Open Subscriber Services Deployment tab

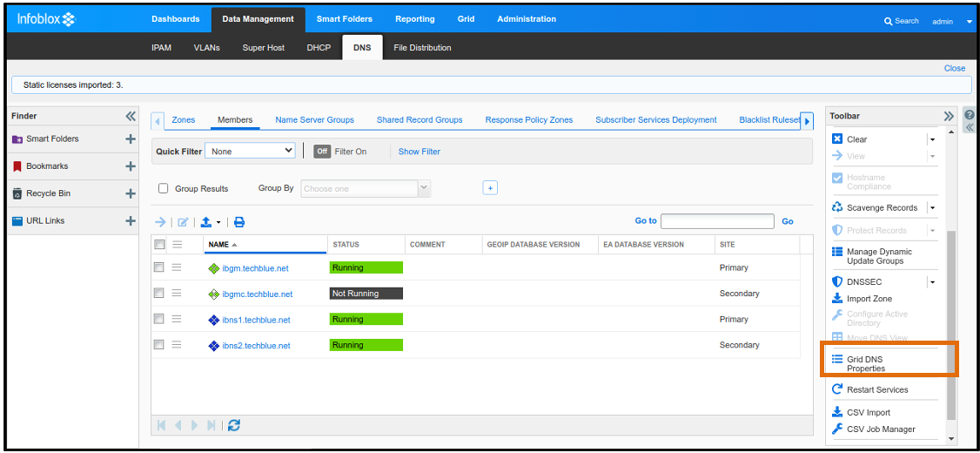655,119
